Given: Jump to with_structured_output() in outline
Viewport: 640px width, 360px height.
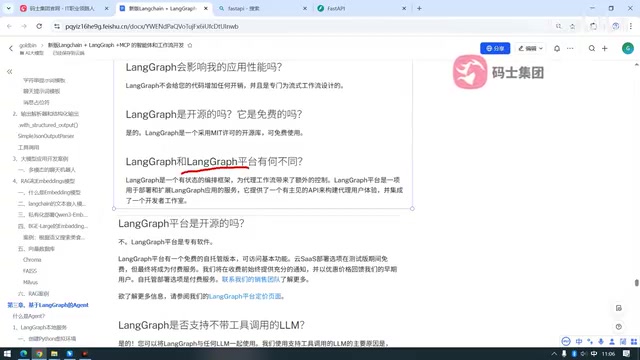Looking at the screenshot, I should tap(48, 125).
